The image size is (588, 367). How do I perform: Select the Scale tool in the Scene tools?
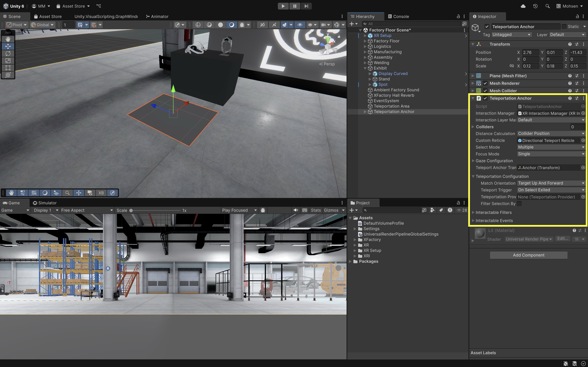click(8, 61)
